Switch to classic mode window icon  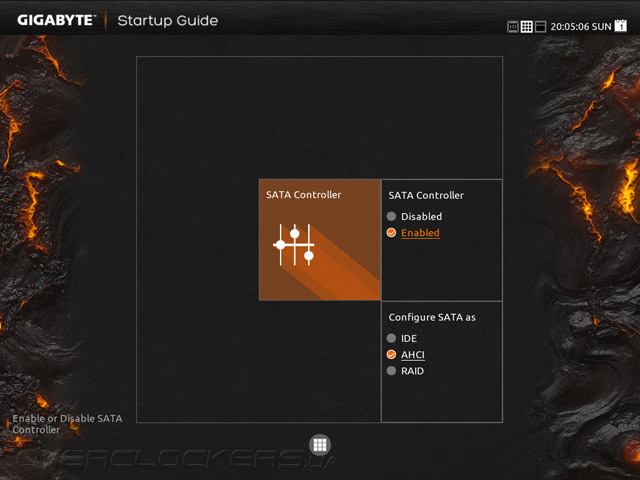click(x=540, y=27)
